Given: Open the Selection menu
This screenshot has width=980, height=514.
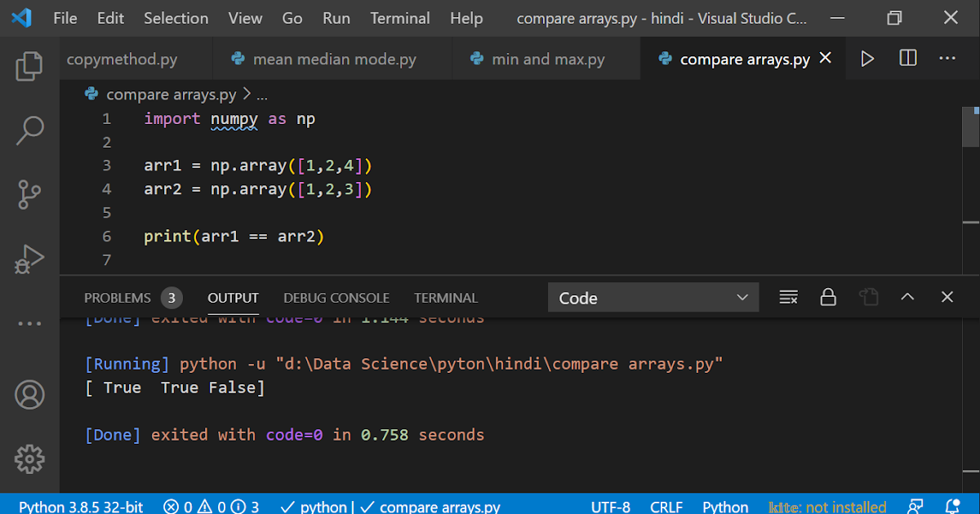Looking at the screenshot, I should click(176, 18).
